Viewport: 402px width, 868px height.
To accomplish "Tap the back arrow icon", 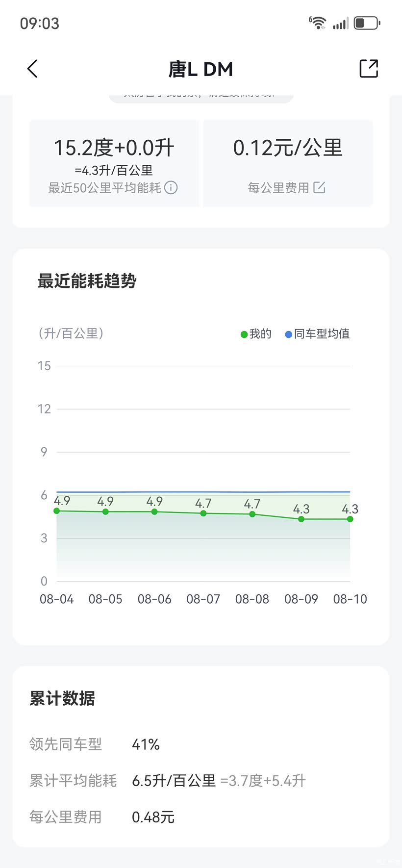I will (32, 69).
